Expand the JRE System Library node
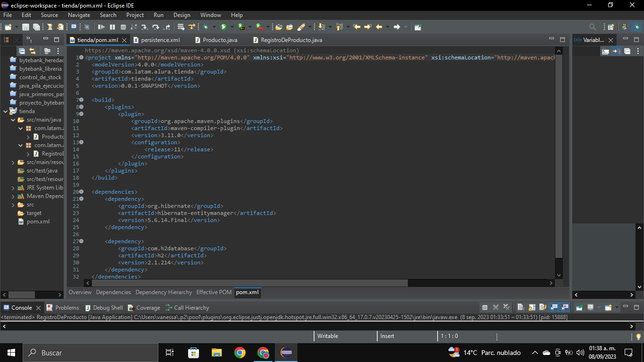This screenshot has height=362, width=644. [13, 188]
